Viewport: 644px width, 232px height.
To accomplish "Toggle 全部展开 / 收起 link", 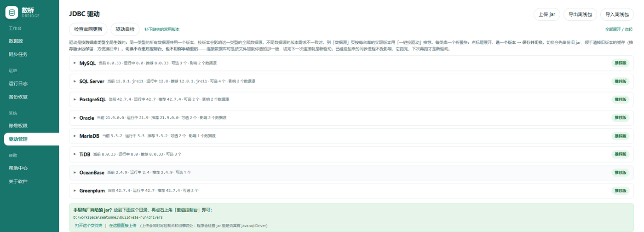I will [x=619, y=29].
